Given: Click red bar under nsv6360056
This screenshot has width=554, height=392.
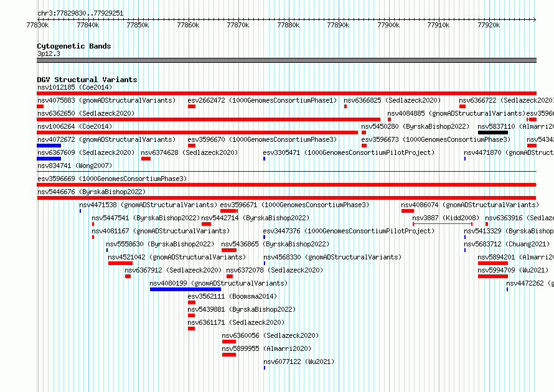Looking at the screenshot, I should [229, 342].
